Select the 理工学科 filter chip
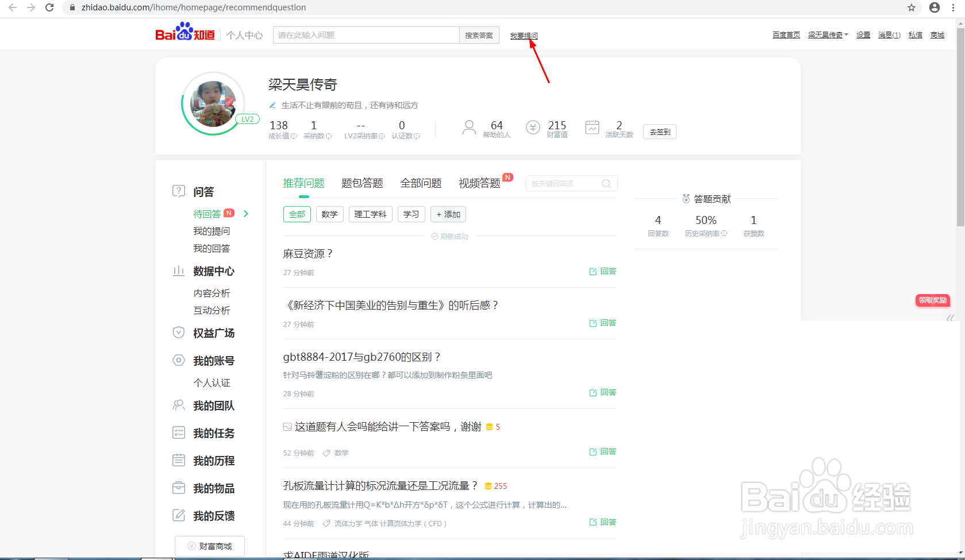The width and height of the screenshot is (965, 560). [370, 214]
